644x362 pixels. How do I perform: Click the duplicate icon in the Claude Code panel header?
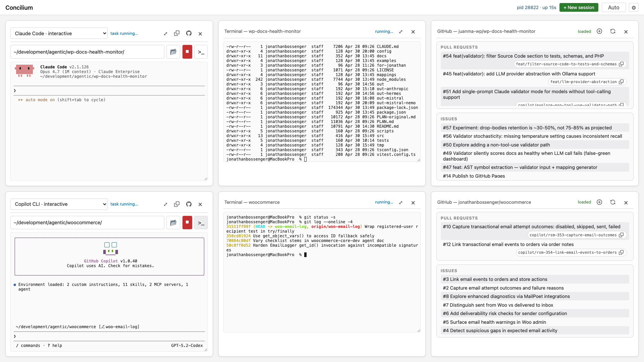pos(177,34)
